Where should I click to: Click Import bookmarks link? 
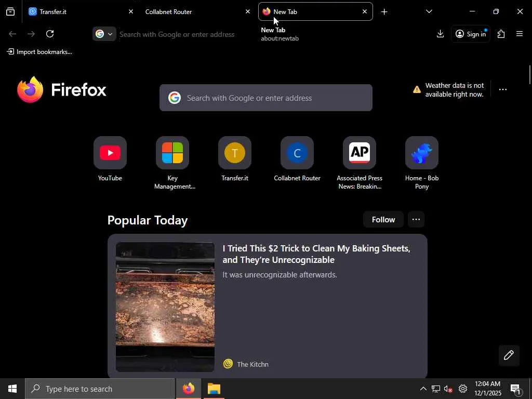[x=39, y=52]
